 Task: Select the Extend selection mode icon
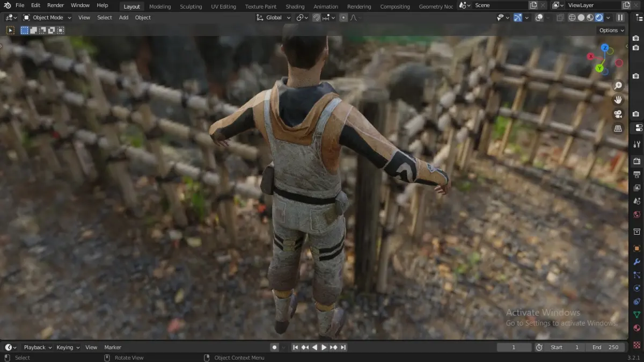pos(33,30)
